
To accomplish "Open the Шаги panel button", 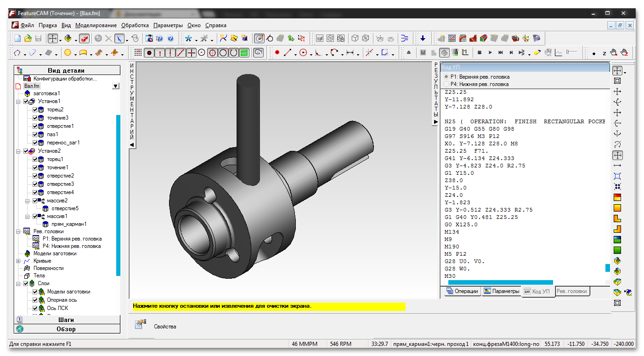I will coord(66,320).
